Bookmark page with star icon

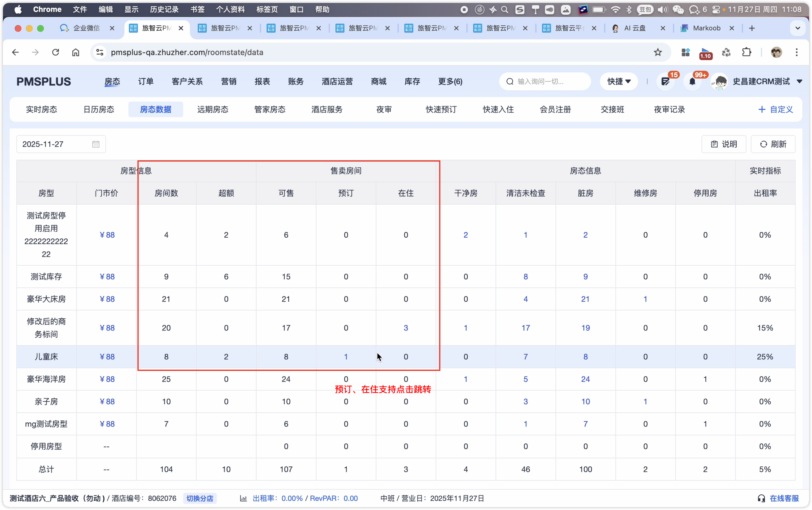658,52
